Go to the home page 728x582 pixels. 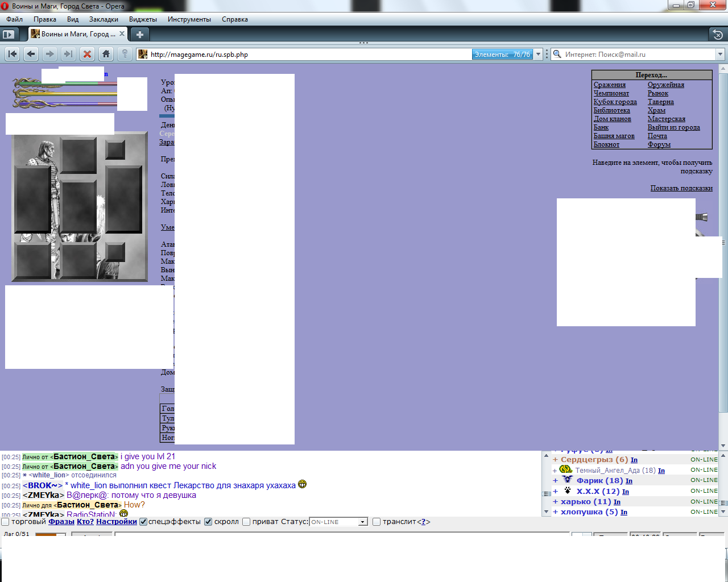(106, 54)
